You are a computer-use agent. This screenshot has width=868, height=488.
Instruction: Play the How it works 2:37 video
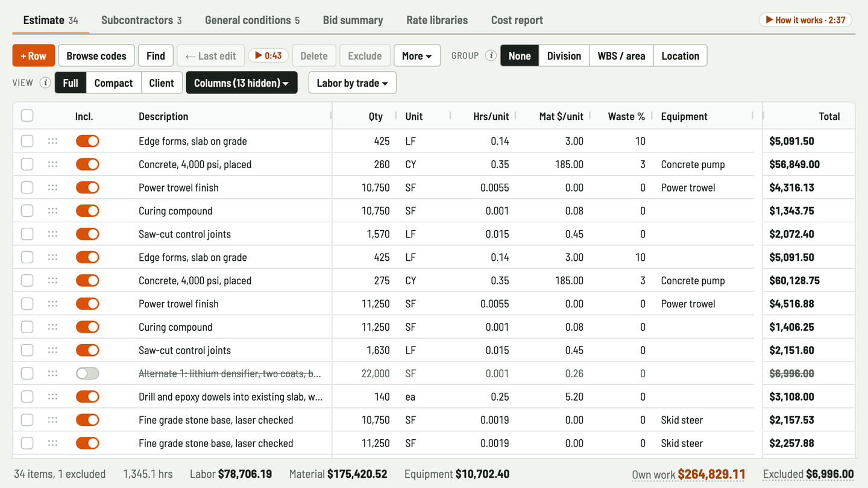tap(805, 20)
